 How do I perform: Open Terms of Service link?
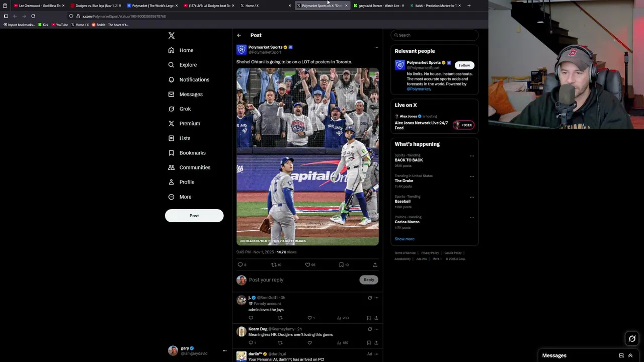pos(405,253)
